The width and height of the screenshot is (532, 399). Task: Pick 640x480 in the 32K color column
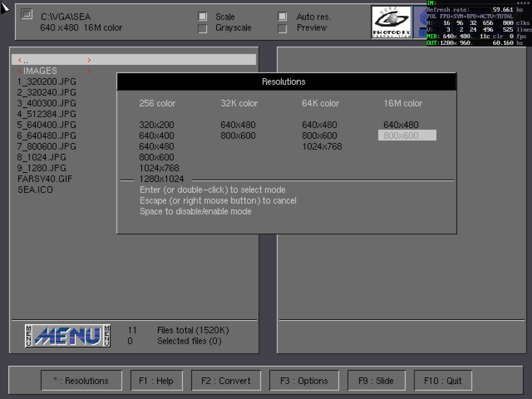coord(238,125)
